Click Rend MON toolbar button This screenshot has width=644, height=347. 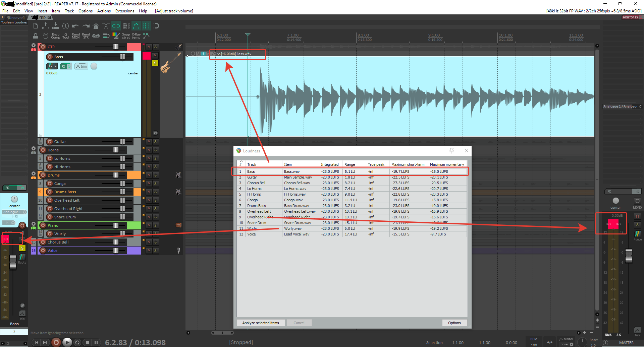click(x=76, y=36)
